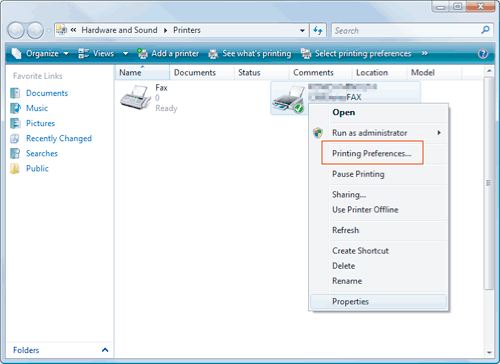Screen dimensions: 500x364
Task: Click the Refresh address bar button
Action: [x=318, y=30]
